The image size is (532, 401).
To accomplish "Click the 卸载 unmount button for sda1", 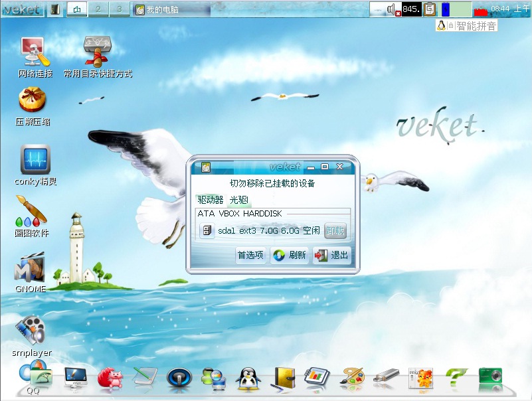I will [x=335, y=230].
